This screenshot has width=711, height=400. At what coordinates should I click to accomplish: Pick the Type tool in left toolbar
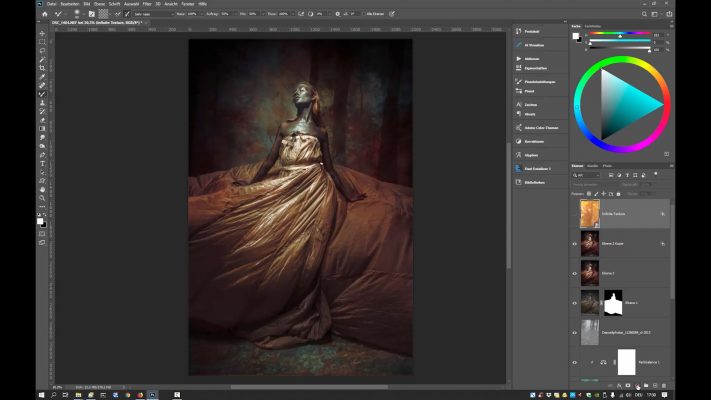(x=42, y=163)
